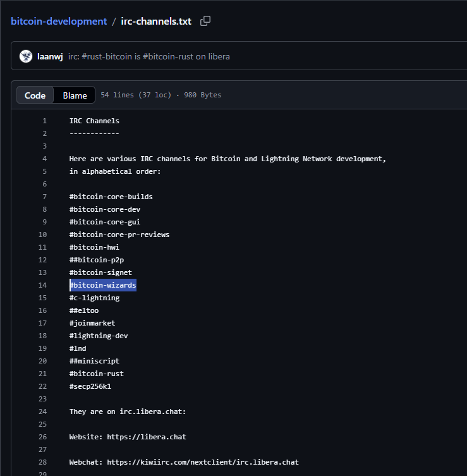Viewport: 467px width, 476px height.
Task: Click line 'Here are various IRC channels'
Action: click(x=227, y=159)
